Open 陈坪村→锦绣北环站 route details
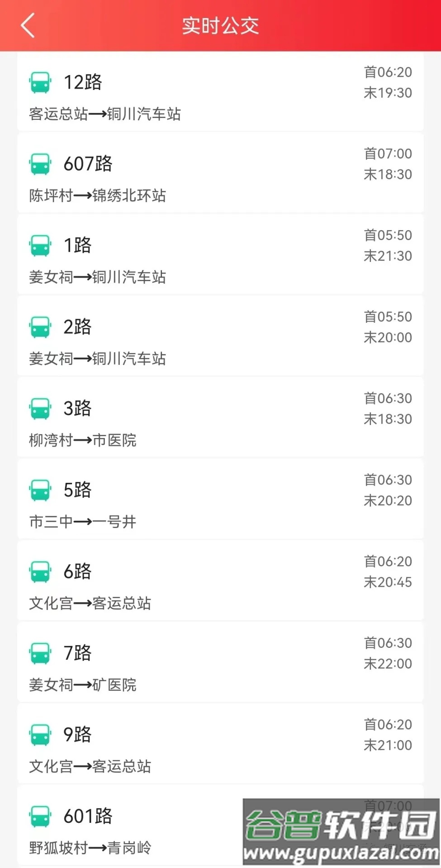This screenshot has width=441, height=868. click(x=98, y=196)
